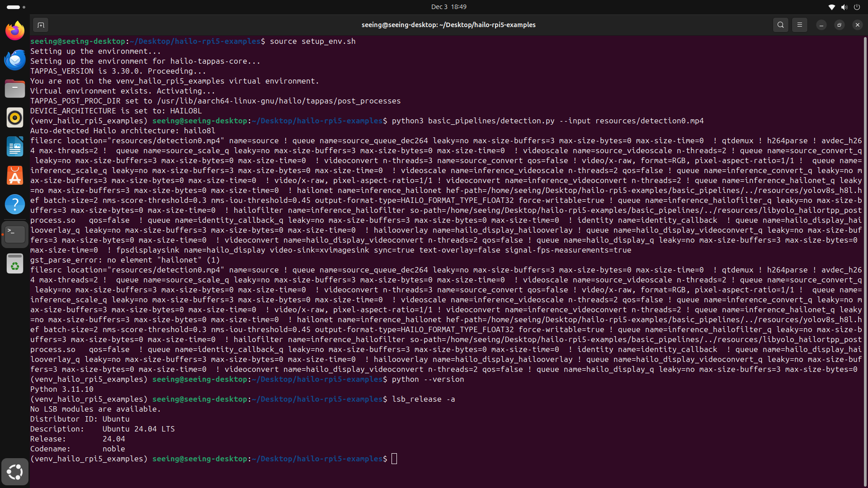Click the Dec 3 18:49 clock
Image resolution: width=868 pixels, height=488 pixels.
pyautogui.click(x=448, y=7)
